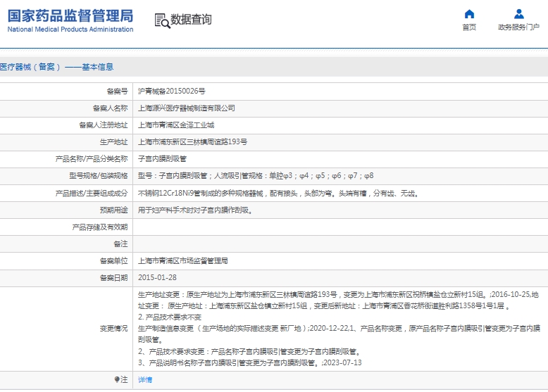Click the 备注 row label

pyautogui.click(x=121, y=244)
